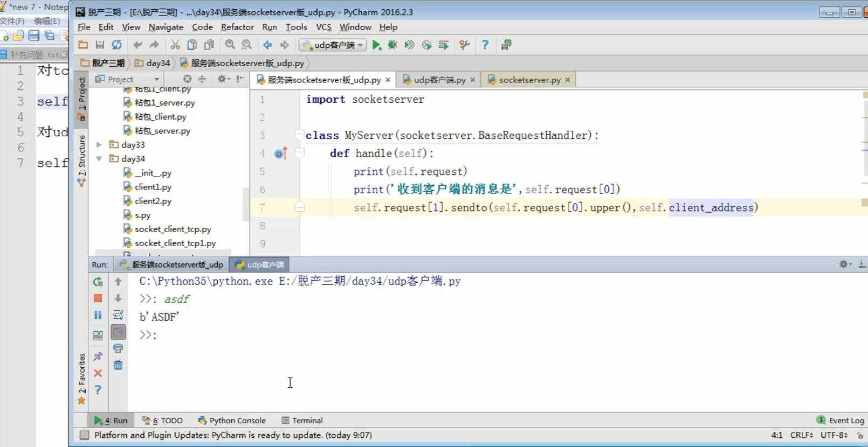Image resolution: width=868 pixels, height=447 pixels.
Task: Click Collapse All icon in Project panel
Action: click(202, 79)
